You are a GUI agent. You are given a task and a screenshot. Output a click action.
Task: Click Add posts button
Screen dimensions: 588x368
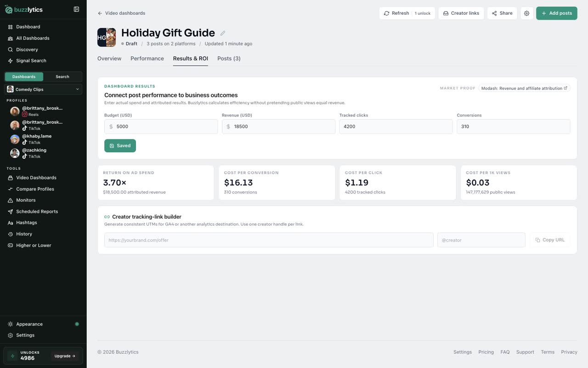[x=556, y=13]
